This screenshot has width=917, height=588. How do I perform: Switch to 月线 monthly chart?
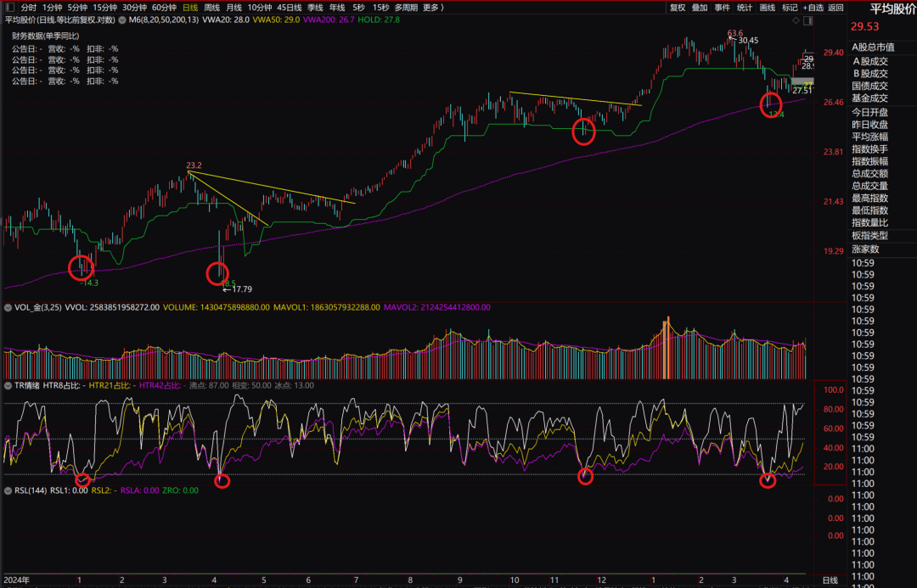click(x=233, y=8)
